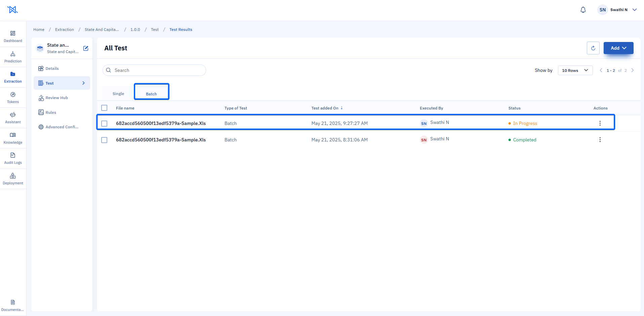Switch to the Batch tab

(151, 94)
